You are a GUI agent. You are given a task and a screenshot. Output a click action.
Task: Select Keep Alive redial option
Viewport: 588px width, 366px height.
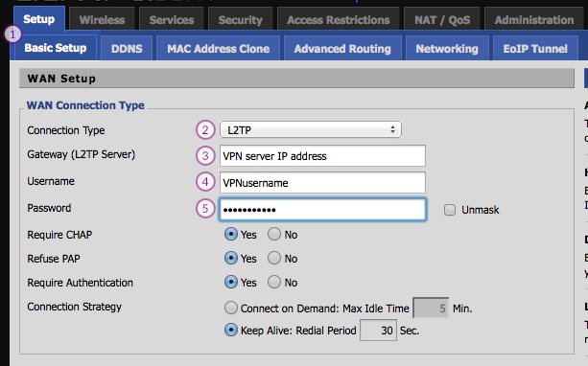[230, 330]
